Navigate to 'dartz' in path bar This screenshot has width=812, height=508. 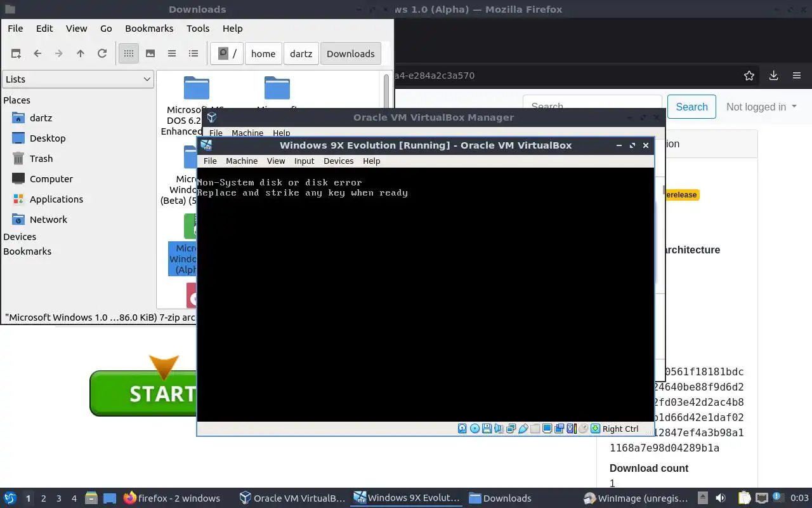pyautogui.click(x=301, y=54)
